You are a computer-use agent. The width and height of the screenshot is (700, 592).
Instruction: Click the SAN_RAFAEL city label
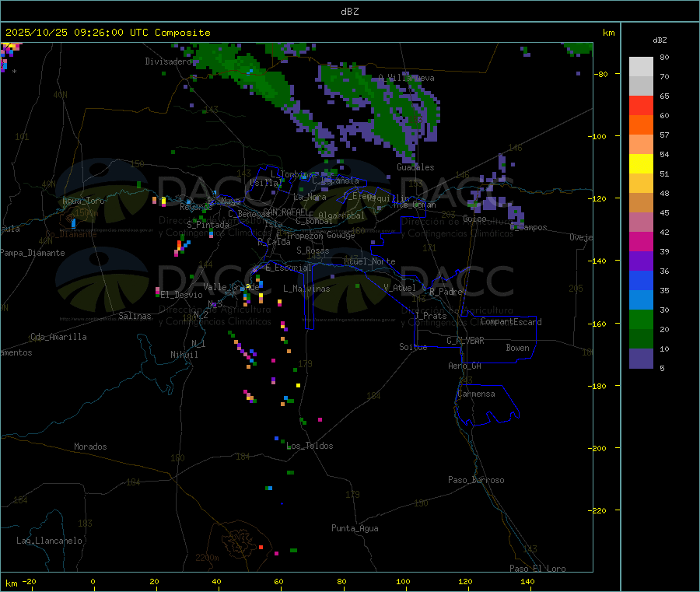click(x=285, y=212)
